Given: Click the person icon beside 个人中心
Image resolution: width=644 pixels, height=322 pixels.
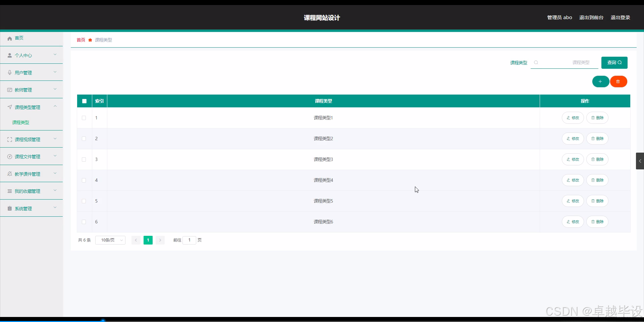Looking at the screenshot, I should tap(10, 55).
